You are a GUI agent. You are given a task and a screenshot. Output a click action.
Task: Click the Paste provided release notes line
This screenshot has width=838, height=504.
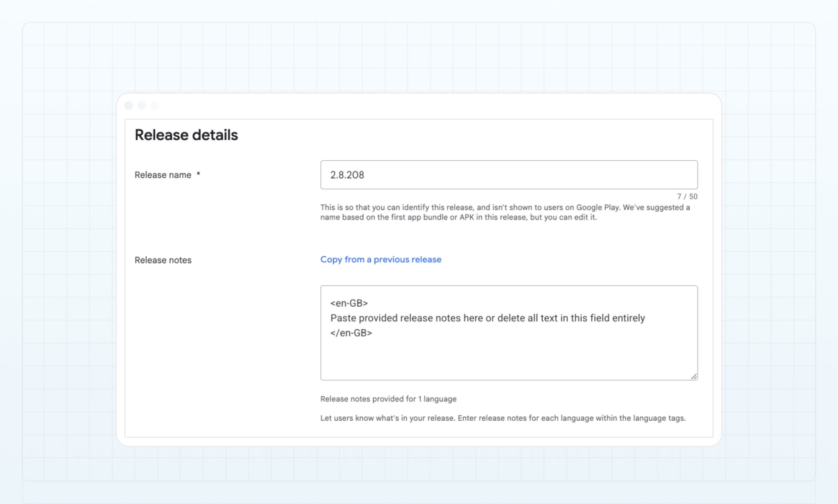[487, 318]
